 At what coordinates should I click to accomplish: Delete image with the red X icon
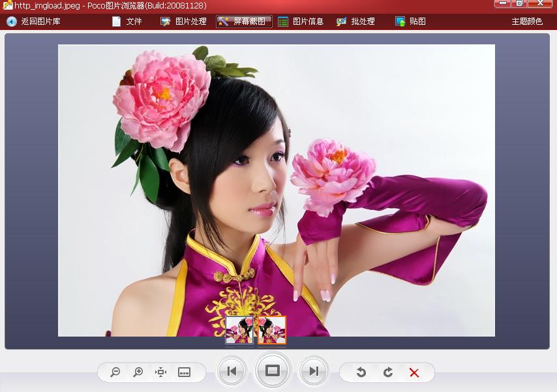[414, 372]
